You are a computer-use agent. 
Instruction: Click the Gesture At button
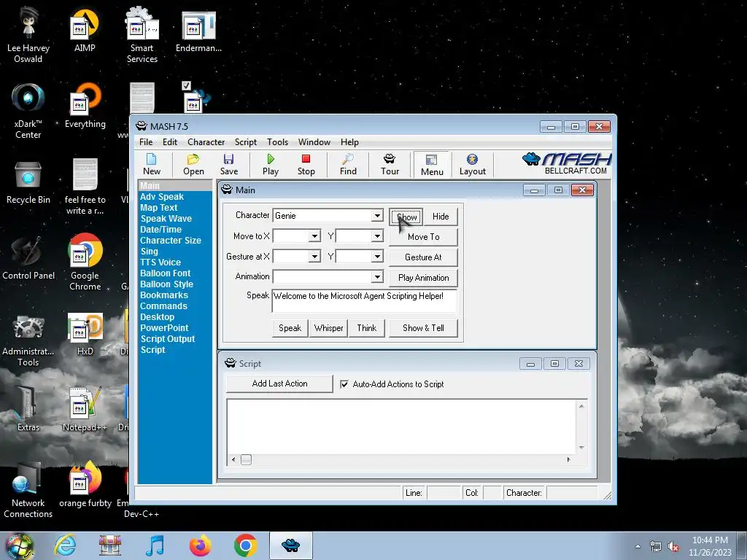pos(423,257)
